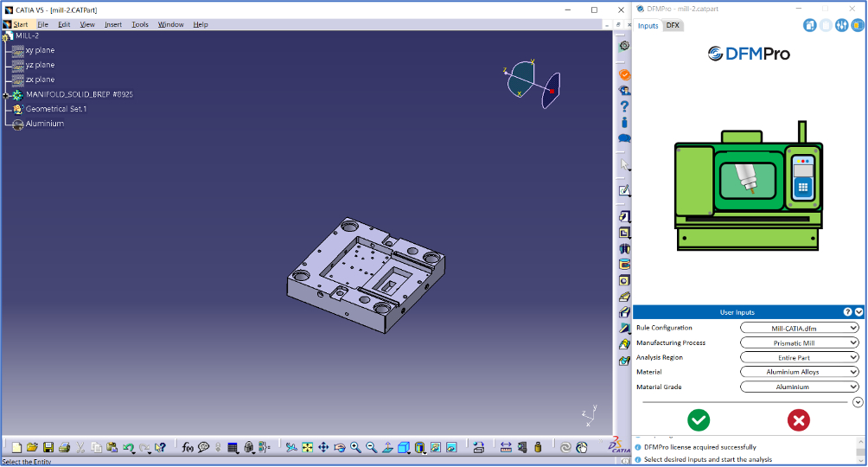Open the Window menu
This screenshot has width=868, height=467.
(170, 24)
